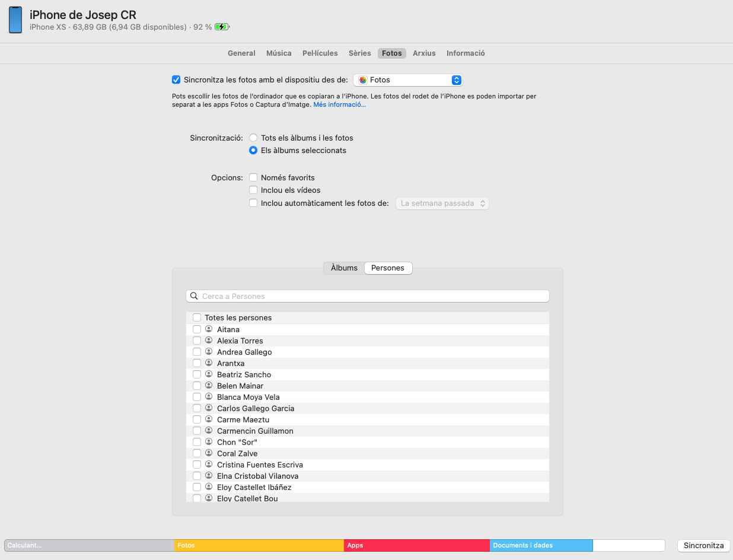Click the person icon next to Carme Maeztu

[x=209, y=419]
